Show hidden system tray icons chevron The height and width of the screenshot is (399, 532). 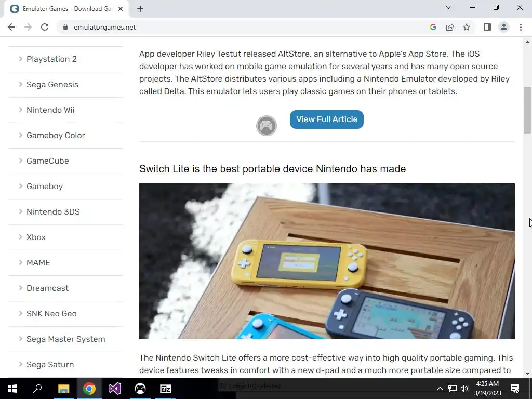(x=440, y=389)
